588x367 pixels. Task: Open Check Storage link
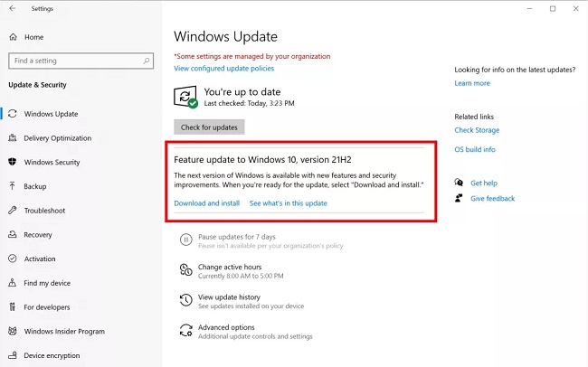tap(477, 130)
